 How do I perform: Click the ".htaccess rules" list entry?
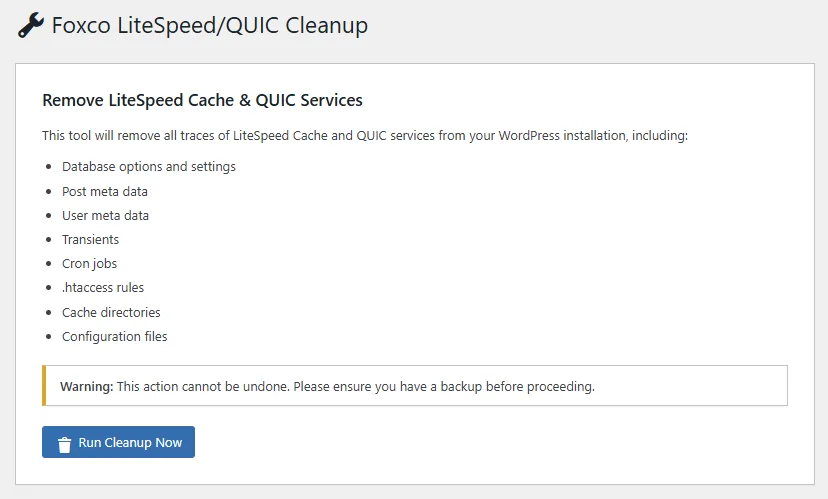[103, 288]
